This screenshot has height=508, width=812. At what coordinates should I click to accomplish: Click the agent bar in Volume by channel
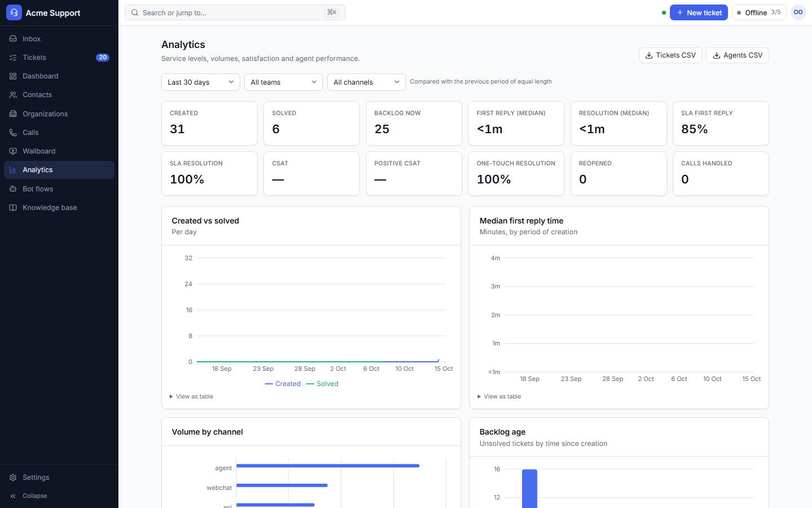(x=328, y=466)
